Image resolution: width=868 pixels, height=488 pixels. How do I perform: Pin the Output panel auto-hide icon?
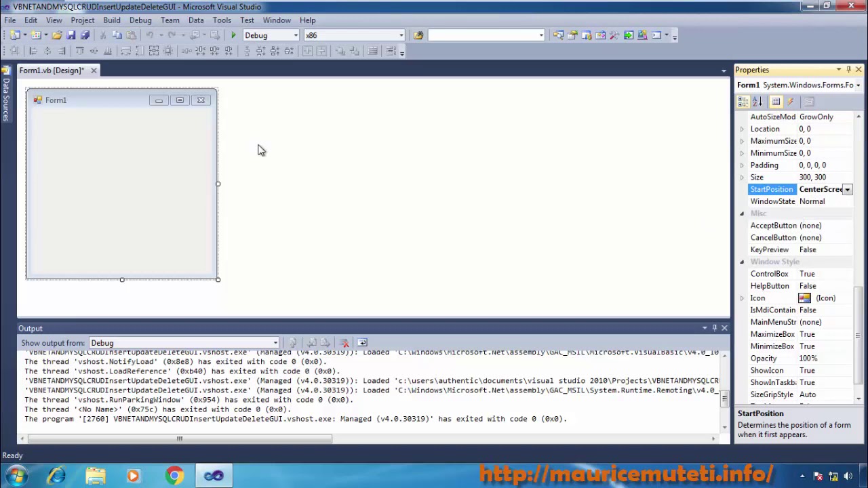(714, 328)
